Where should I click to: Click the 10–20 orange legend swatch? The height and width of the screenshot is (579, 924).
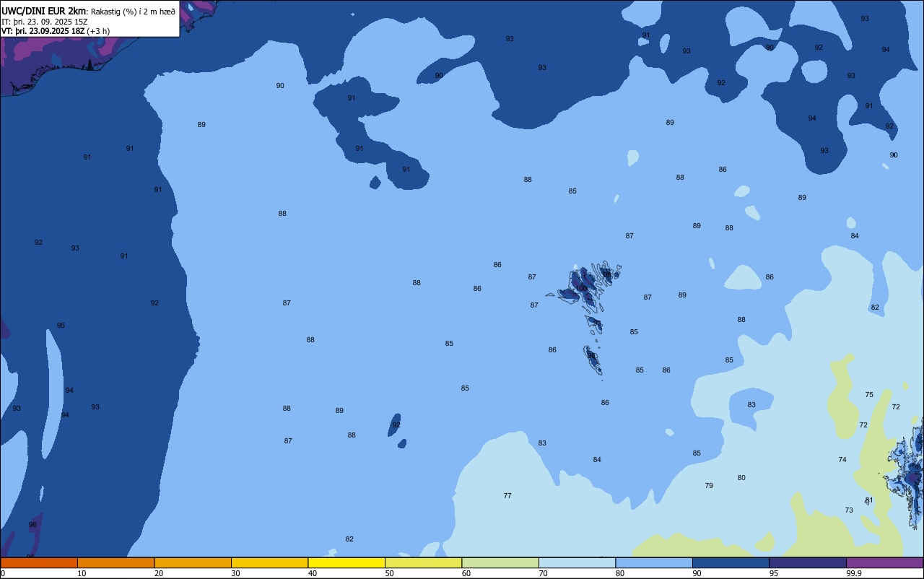click(x=115, y=562)
